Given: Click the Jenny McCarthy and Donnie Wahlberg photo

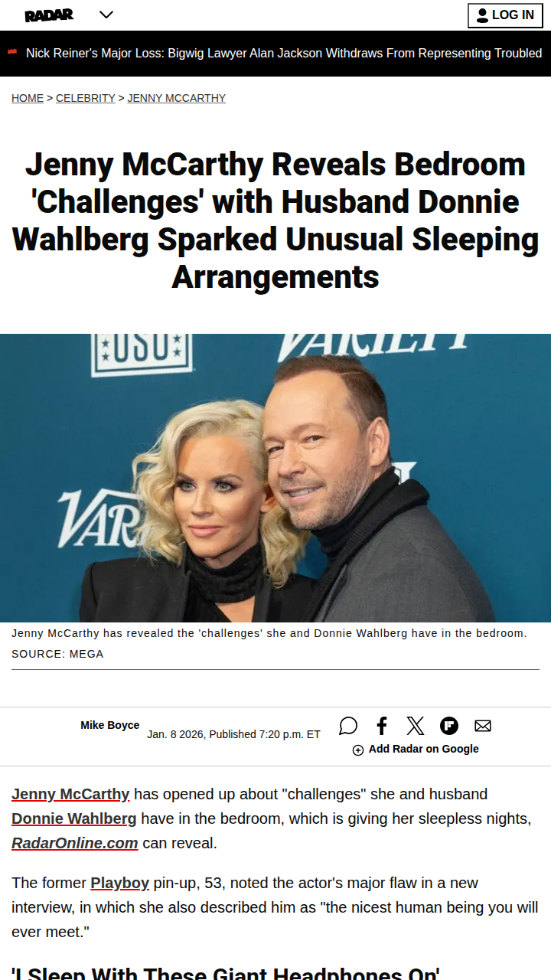Looking at the screenshot, I should click(275, 478).
